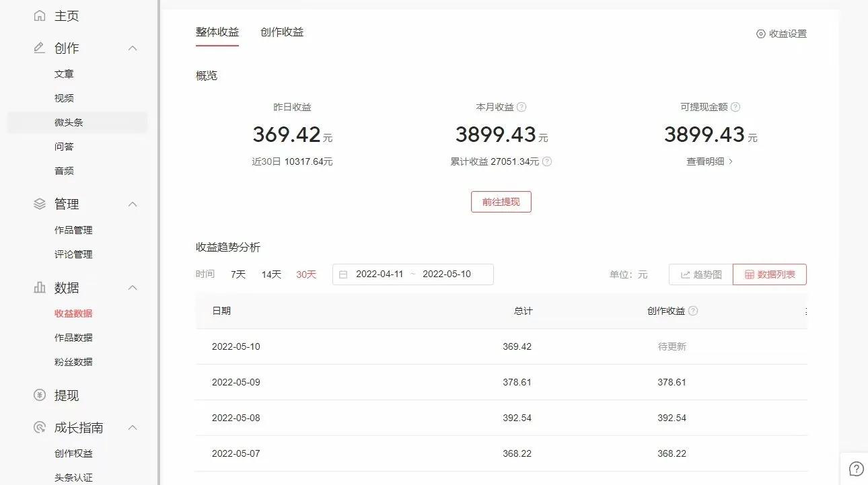Image resolution: width=868 pixels, height=485 pixels.
Task: Click the start date 2022-04-11 field
Action: coord(379,274)
